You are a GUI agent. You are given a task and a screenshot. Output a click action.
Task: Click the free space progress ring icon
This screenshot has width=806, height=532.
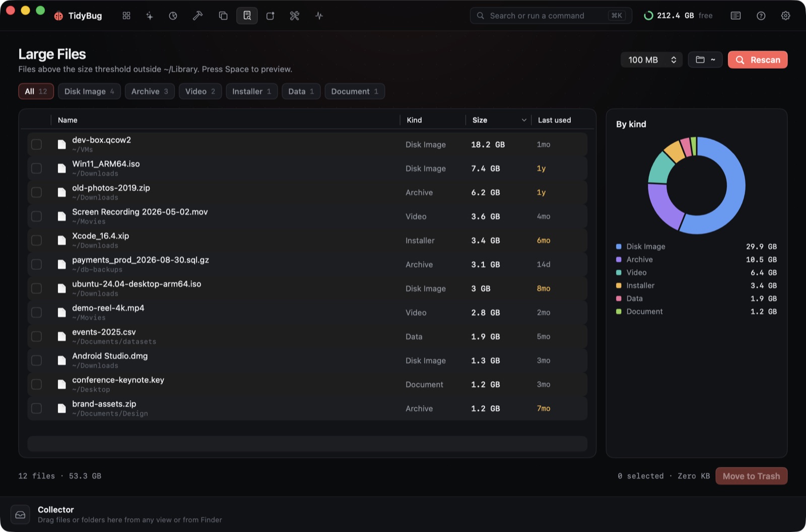[648, 16]
